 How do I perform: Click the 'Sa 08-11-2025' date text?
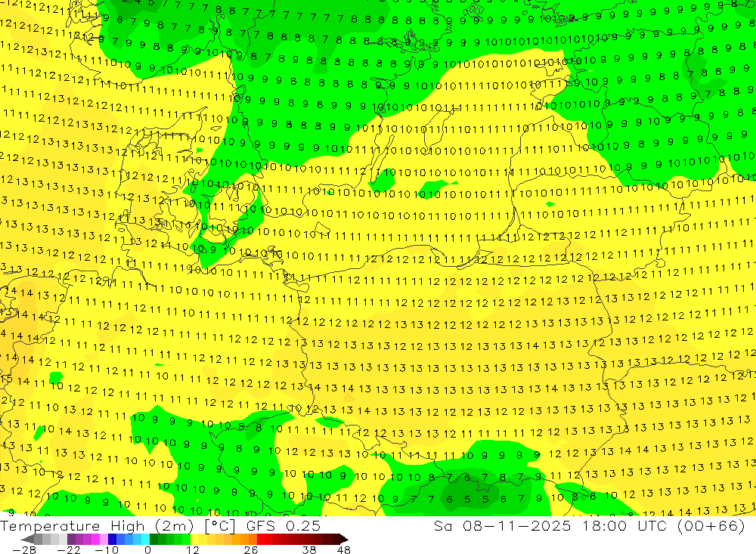tap(502, 526)
